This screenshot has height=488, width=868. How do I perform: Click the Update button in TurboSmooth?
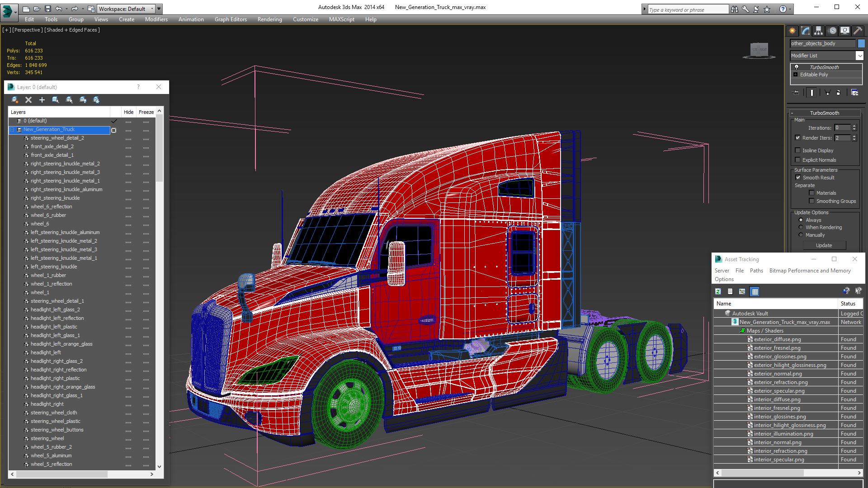tap(824, 245)
